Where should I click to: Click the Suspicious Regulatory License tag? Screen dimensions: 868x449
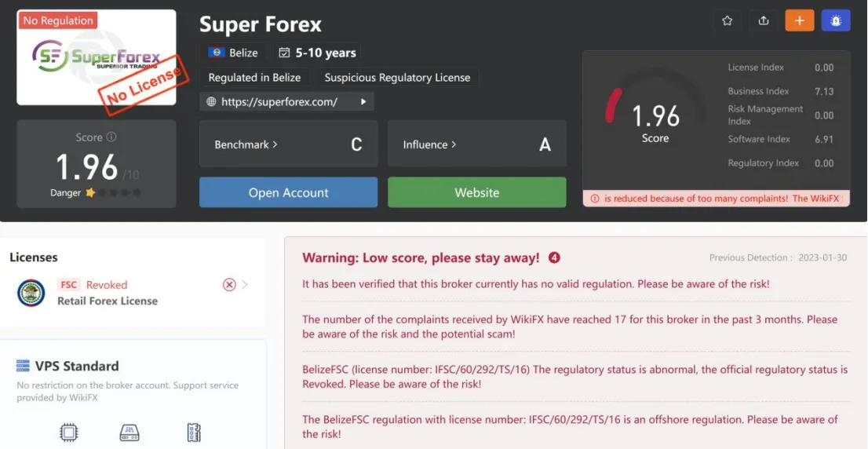pos(397,78)
